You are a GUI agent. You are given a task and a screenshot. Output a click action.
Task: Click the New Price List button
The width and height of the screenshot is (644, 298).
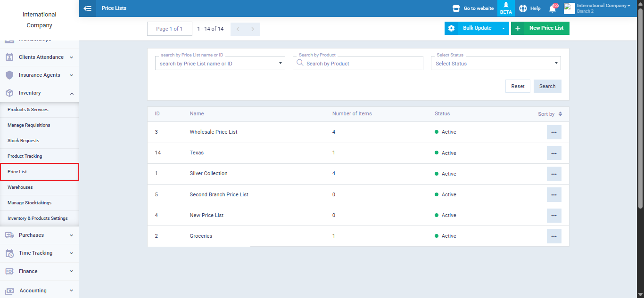pos(540,28)
